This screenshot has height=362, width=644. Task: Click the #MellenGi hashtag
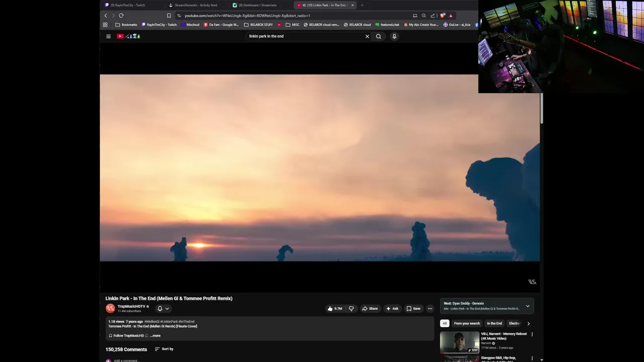(x=152, y=322)
